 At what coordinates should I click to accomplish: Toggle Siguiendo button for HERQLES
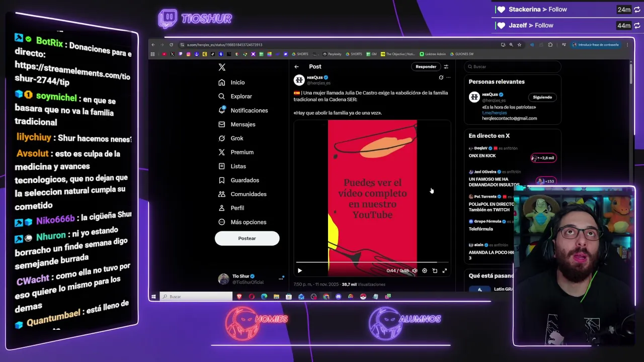tap(542, 97)
